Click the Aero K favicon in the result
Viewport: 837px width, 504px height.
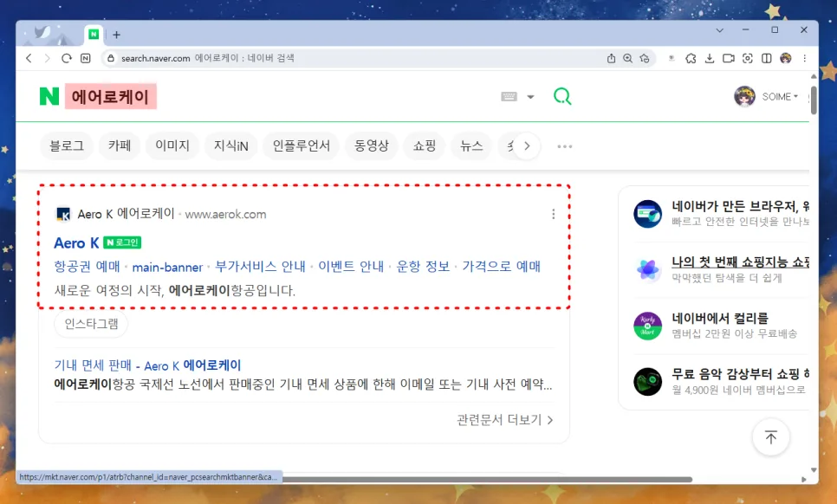point(63,215)
